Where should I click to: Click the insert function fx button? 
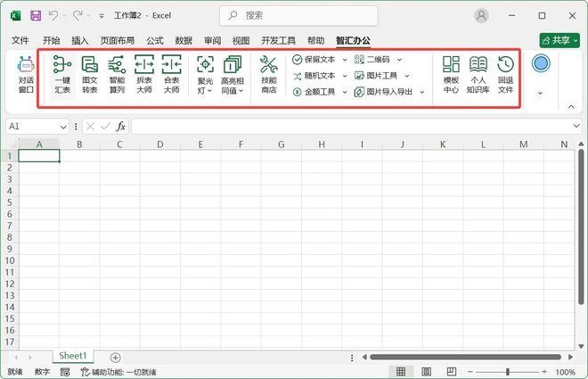[x=120, y=127]
